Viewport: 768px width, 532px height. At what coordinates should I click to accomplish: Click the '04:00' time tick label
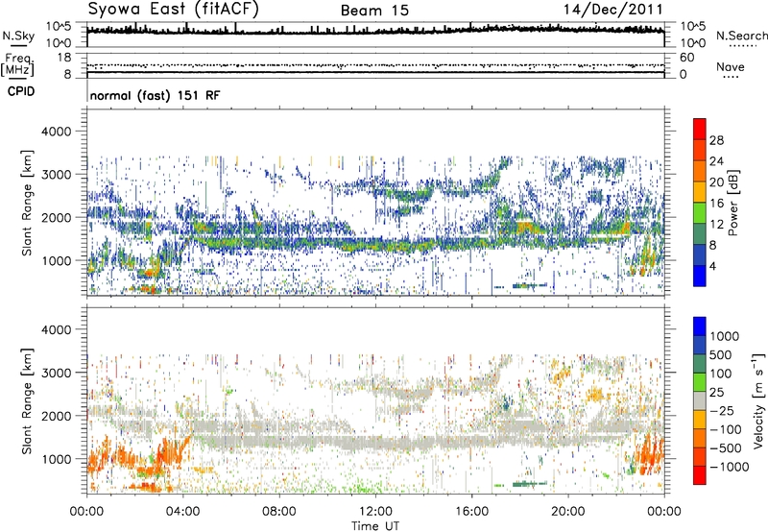tap(182, 512)
